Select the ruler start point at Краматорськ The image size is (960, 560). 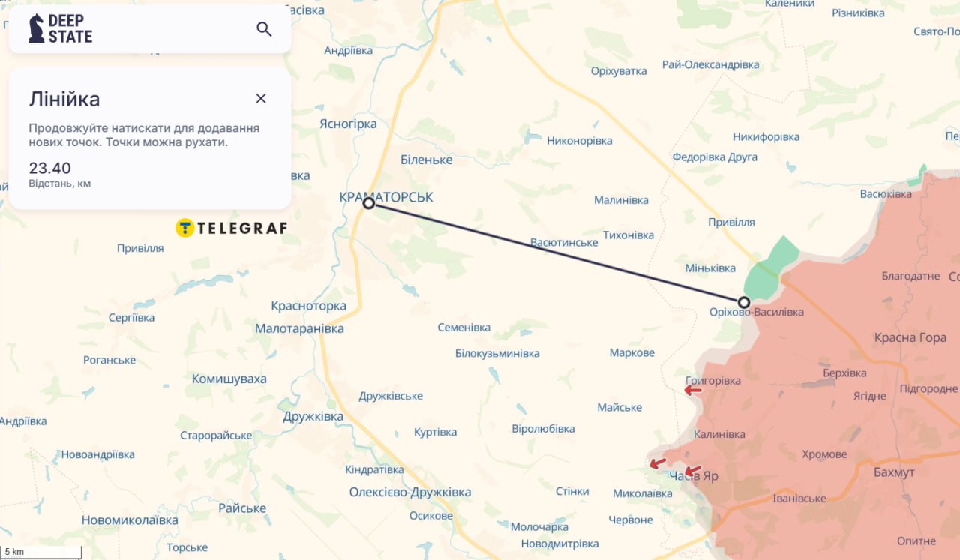coord(368,203)
